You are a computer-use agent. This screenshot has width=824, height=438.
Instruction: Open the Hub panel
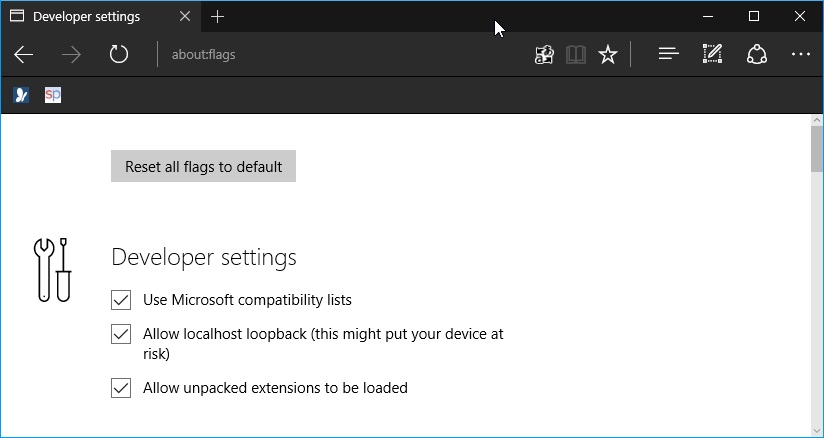668,54
